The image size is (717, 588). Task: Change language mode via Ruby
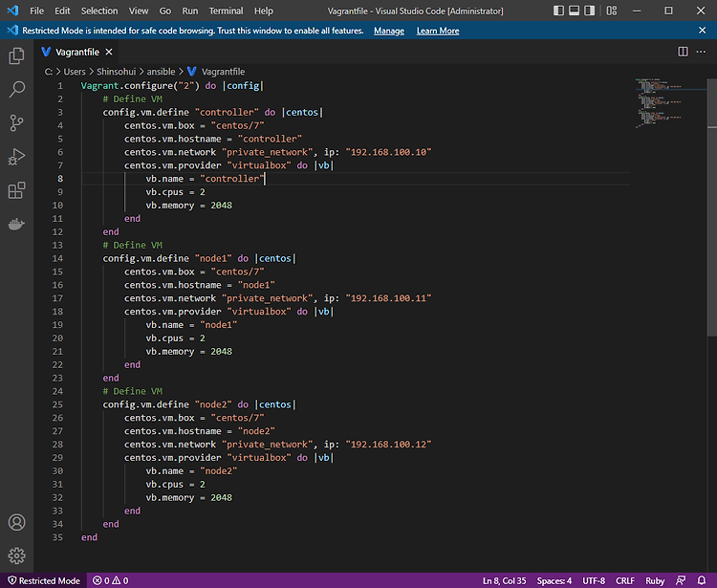[x=655, y=580]
